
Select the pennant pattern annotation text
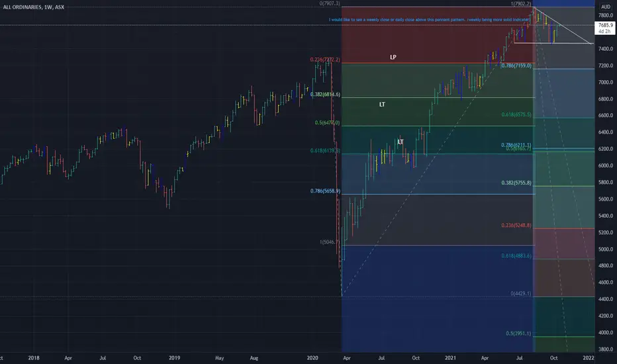[429, 20]
